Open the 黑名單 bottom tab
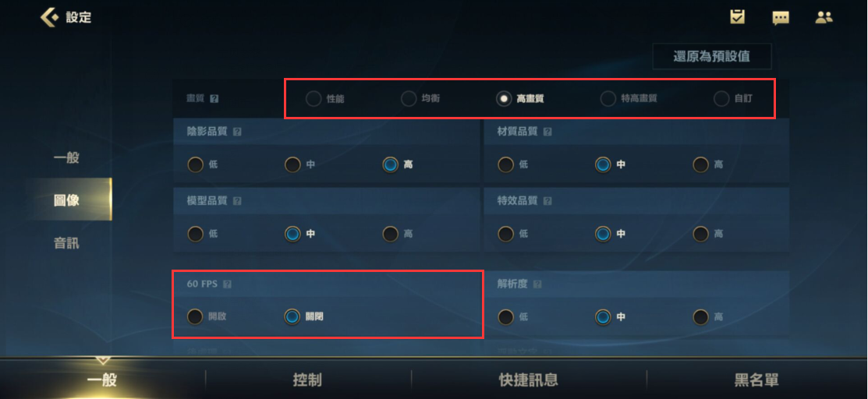The image size is (868, 399). tap(756, 380)
